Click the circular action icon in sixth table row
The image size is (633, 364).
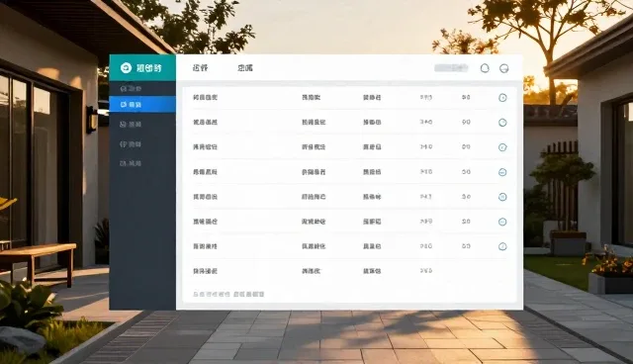click(x=502, y=222)
